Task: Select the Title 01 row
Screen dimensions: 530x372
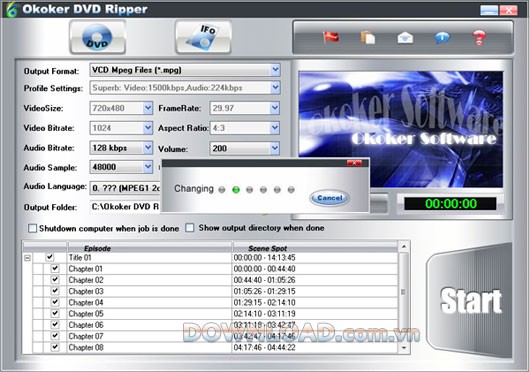Action: [211, 257]
